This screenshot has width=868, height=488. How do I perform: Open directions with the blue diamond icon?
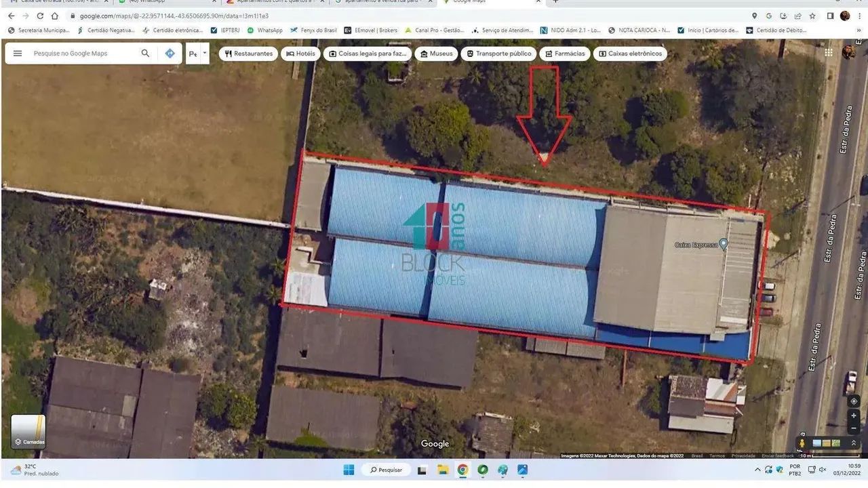[170, 54]
